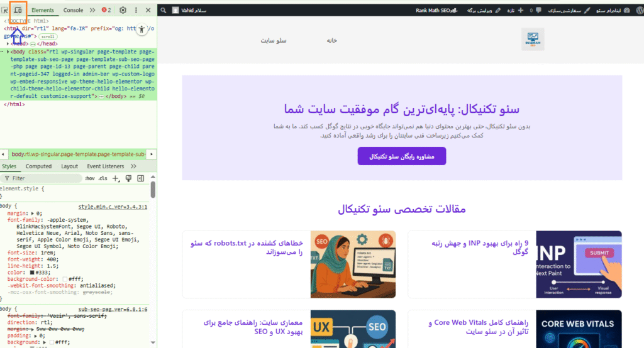Open the robots.txt article title link

coord(247,247)
